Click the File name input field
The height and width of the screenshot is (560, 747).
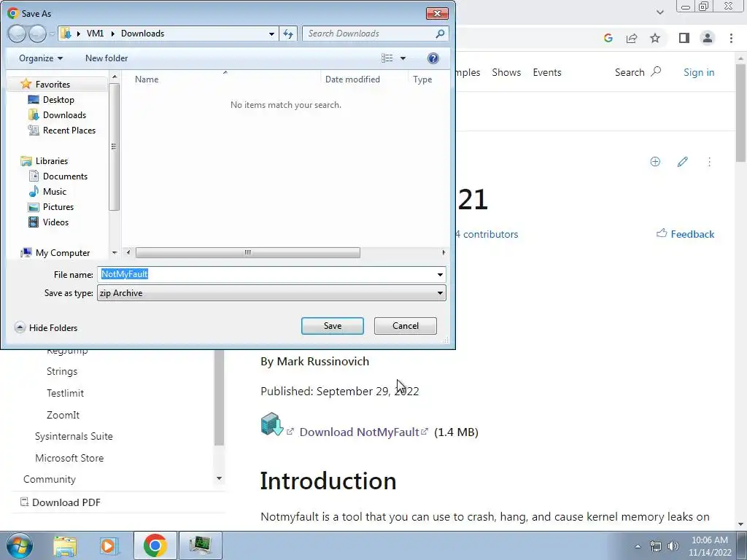(266, 274)
